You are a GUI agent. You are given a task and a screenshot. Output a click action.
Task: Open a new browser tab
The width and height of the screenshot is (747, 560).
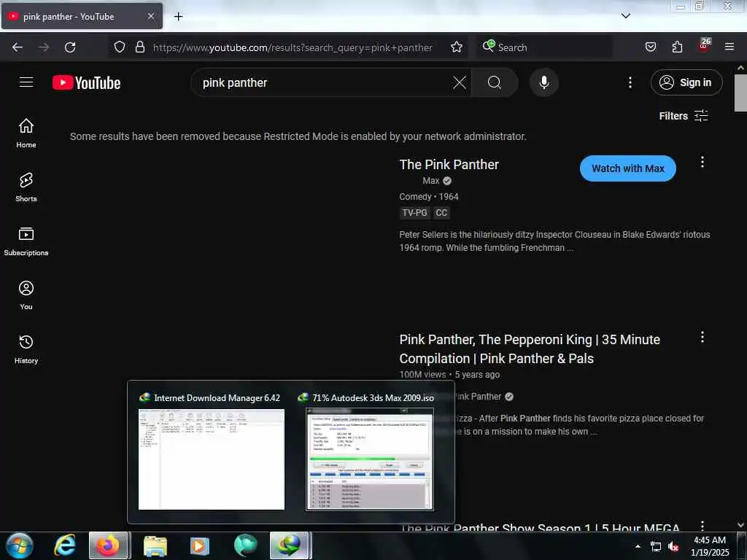coord(178,17)
